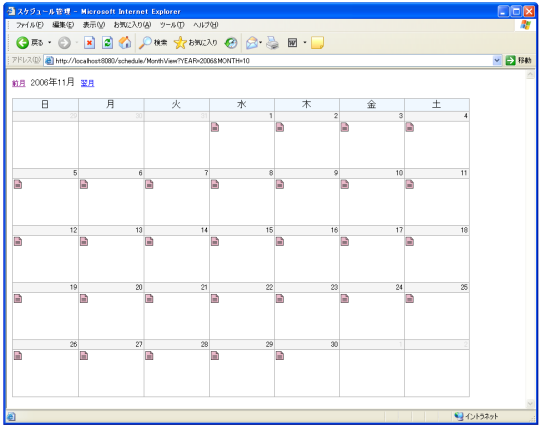Go to the Home page icon
This screenshot has height=426, width=540.
tap(125, 43)
